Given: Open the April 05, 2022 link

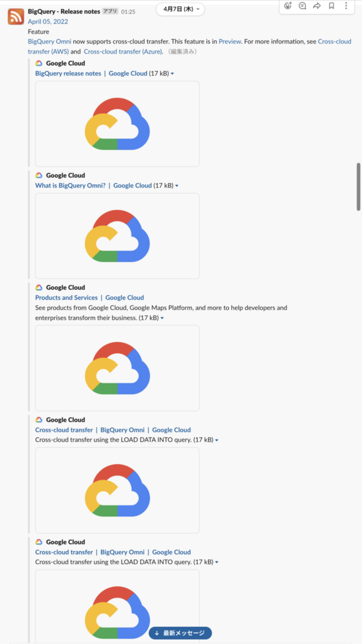Looking at the screenshot, I should click(48, 22).
